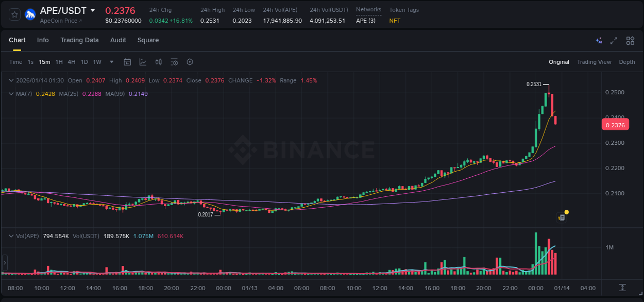Select the candlestick comparison icon
This screenshot has width=644, height=302.
coord(159,62)
